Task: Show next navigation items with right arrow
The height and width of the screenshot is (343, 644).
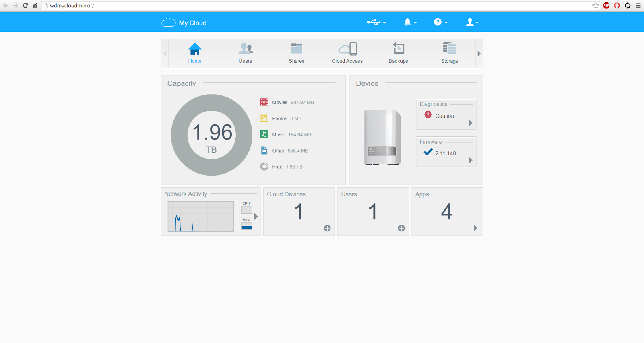Action: click(x=479, y=54)
